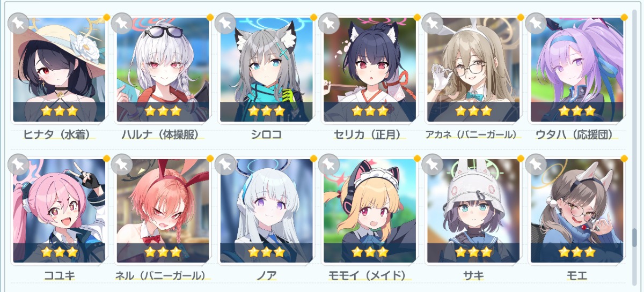Screen dimensions: 644x292
Task: Click pin icon on モモイ（メイド） card
Action: pos(328,164)
